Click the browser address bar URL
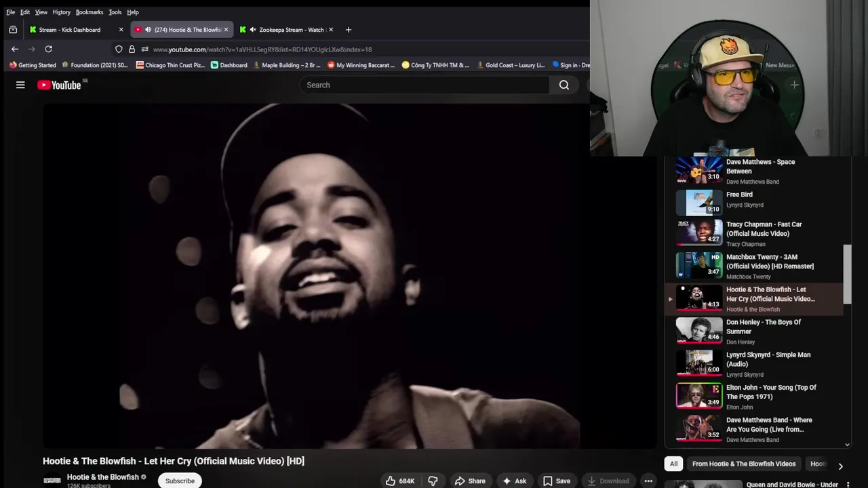The width and height of the screenshot is (868, 488). [x=262, y=49]
